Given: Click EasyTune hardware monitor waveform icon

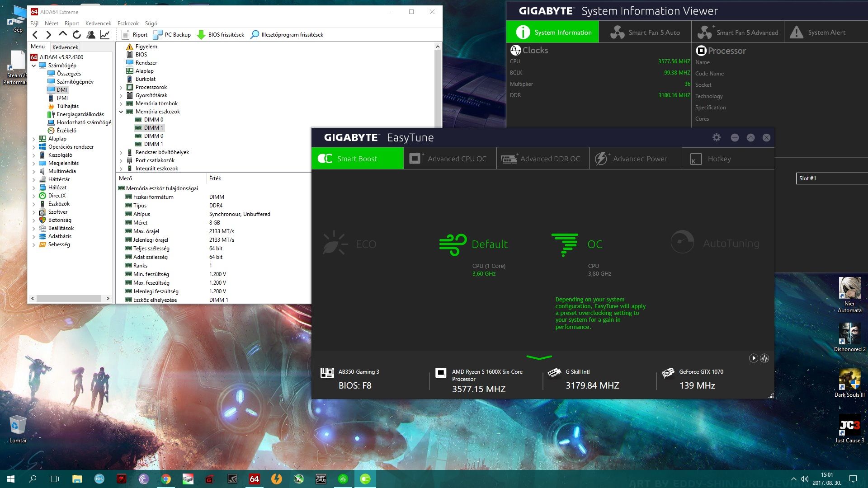Looking at the screenshot, I should [x=764, y=358].
